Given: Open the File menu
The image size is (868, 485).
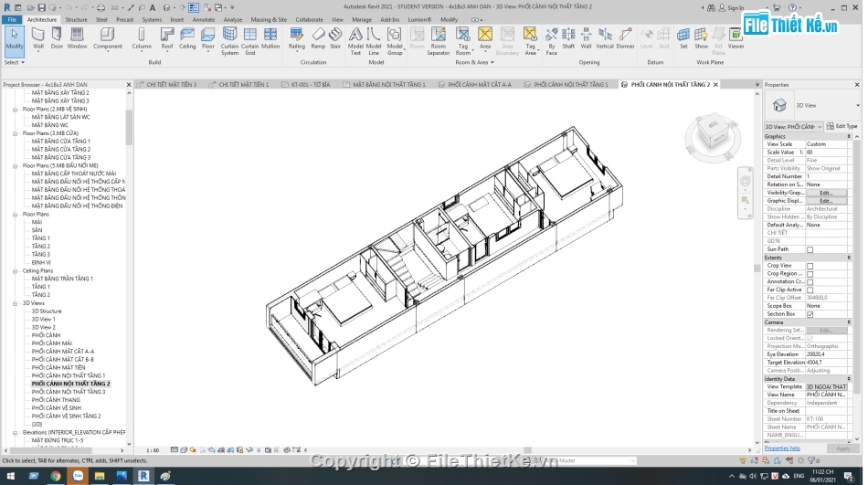Looking at the screenshot, I should (12, 19).
